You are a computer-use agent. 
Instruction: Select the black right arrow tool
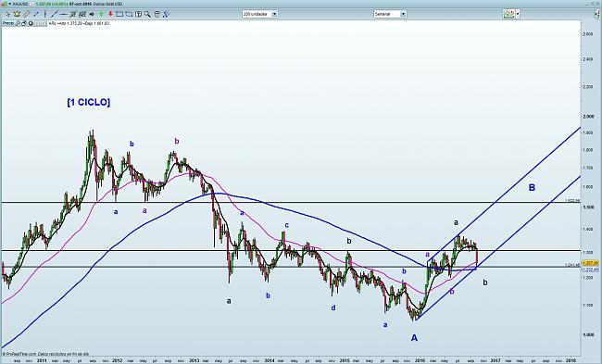[92, 14]
